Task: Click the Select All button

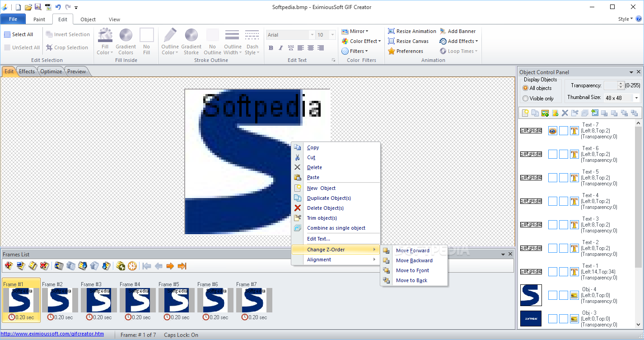Action: point(19,34)
